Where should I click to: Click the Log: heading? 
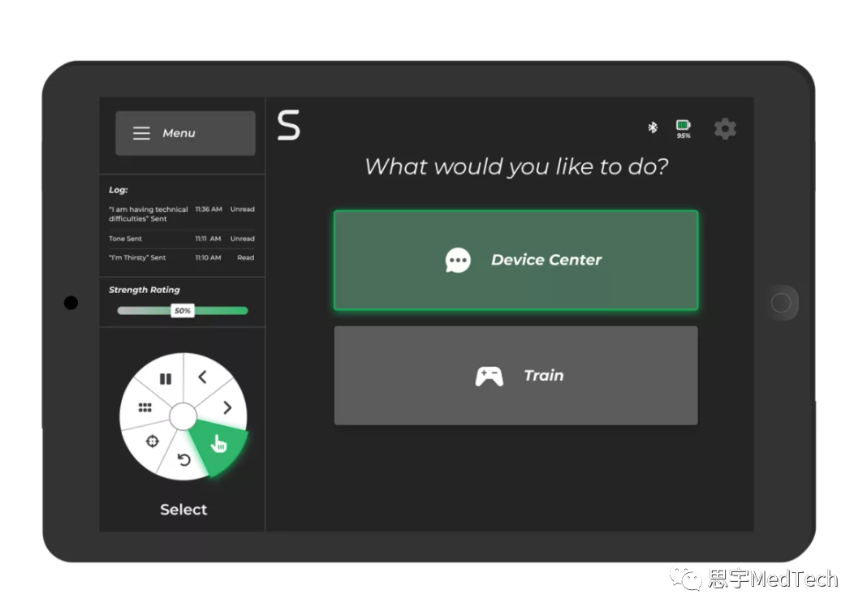coord(119,190)
